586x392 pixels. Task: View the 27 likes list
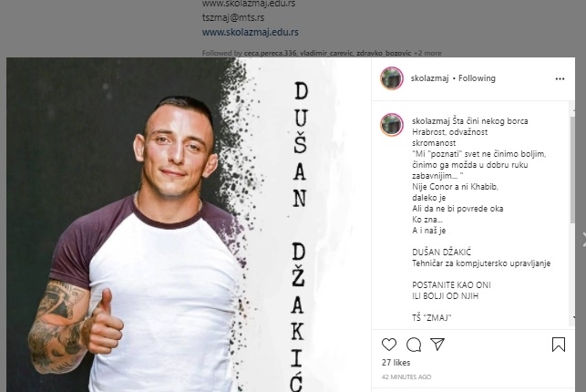[396, 363]
